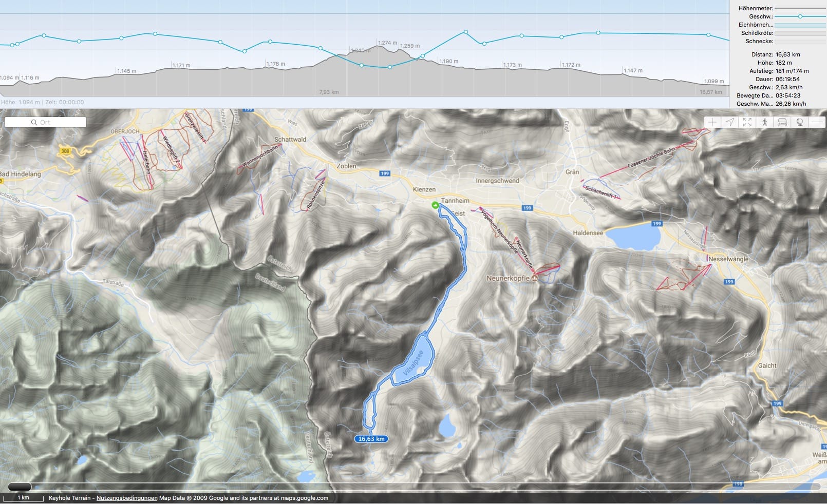
Task: Click the Innergschwend village label
Action: pyautogui.click(x=497, y=181)
